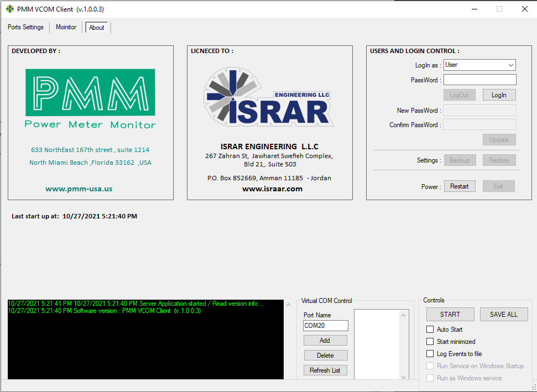Click the log console scroll-up arrow

coord(288,305)
